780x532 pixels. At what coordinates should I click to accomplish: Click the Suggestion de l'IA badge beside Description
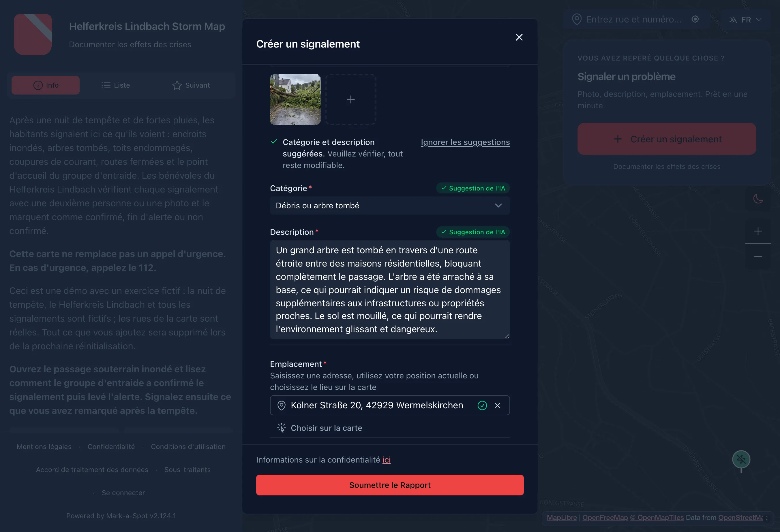click(x=473, y=232)
